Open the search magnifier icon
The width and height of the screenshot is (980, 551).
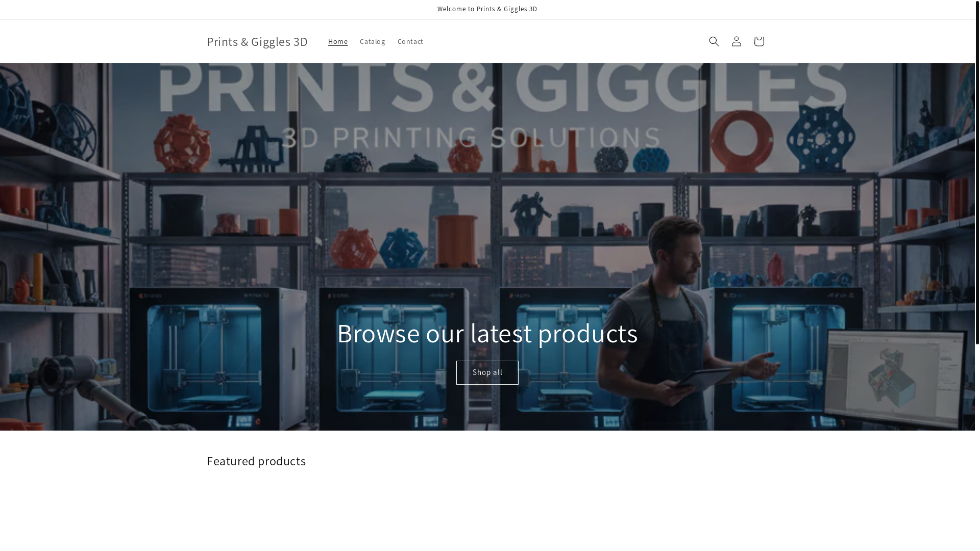(x=714, y=41)
